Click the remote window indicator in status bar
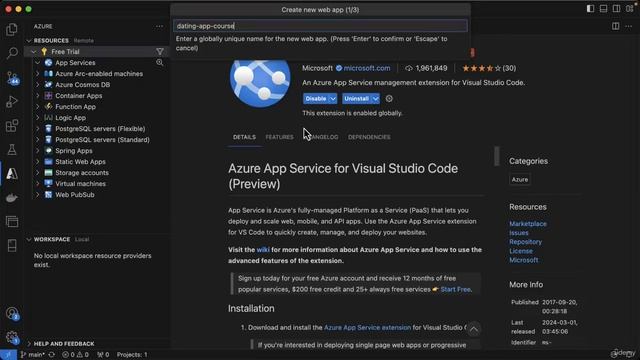640x360 pixels. point(8,355)
